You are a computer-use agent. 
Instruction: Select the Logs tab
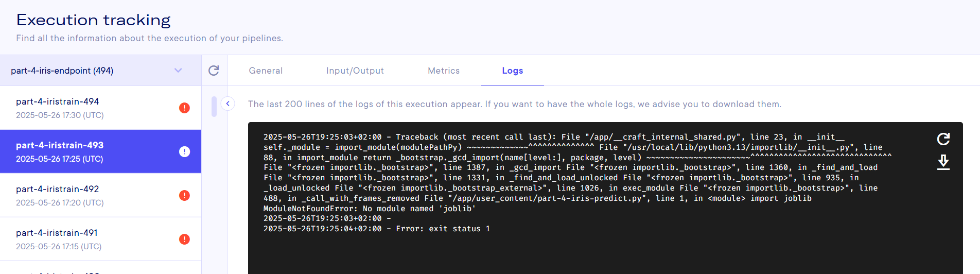tap(512, 71)
